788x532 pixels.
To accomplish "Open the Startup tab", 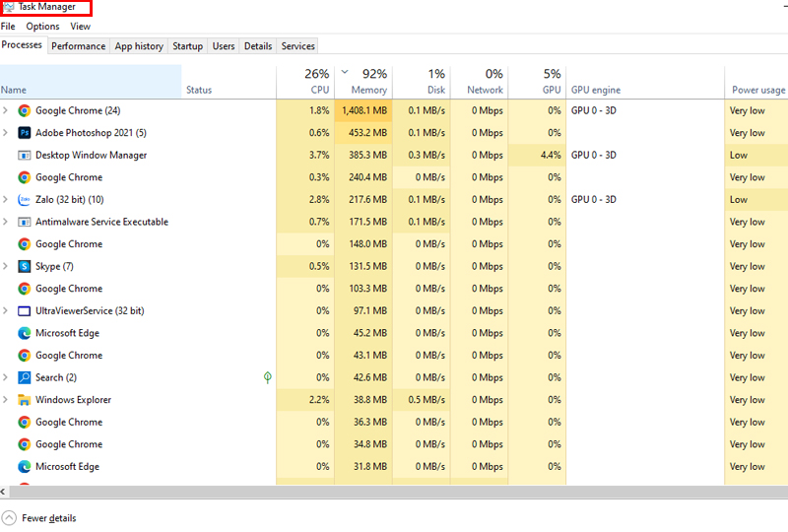I will pyautogui.click(x=187, y=46).
